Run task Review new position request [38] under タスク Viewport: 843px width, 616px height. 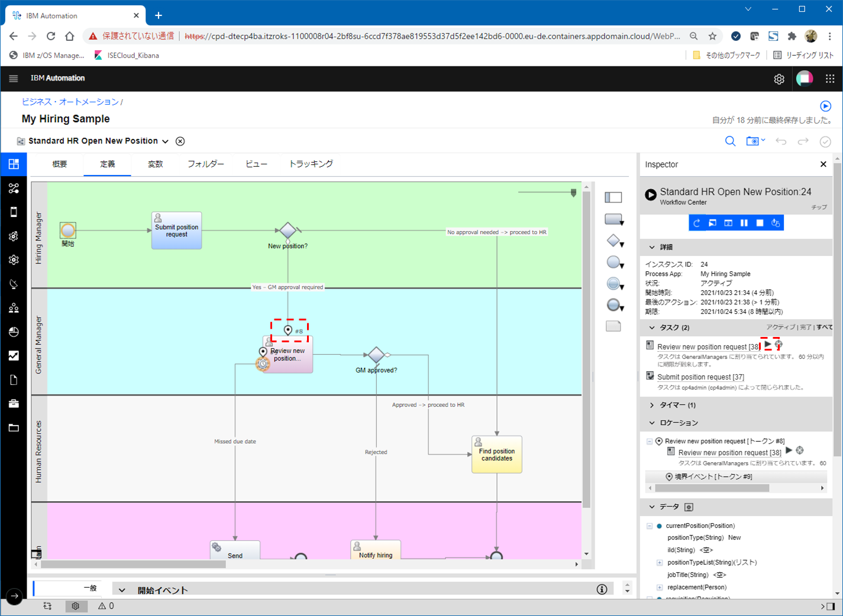(768, 344)
